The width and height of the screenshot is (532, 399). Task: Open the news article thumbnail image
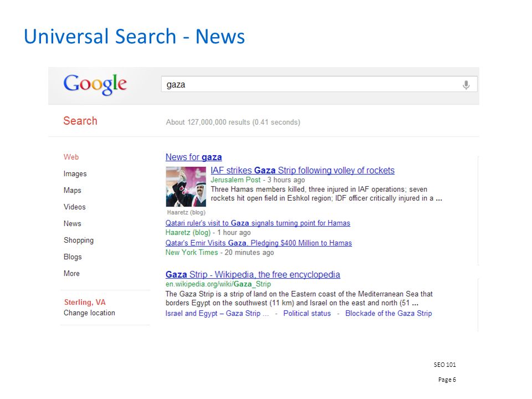coord(186,187)
